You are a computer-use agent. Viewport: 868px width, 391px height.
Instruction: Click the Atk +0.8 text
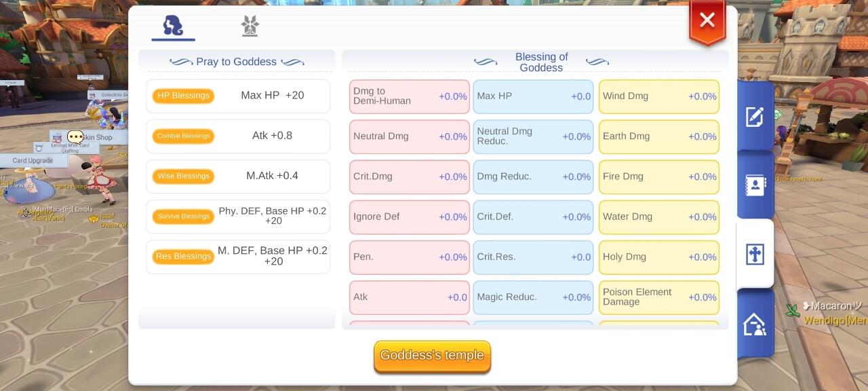tap(273, 136)
